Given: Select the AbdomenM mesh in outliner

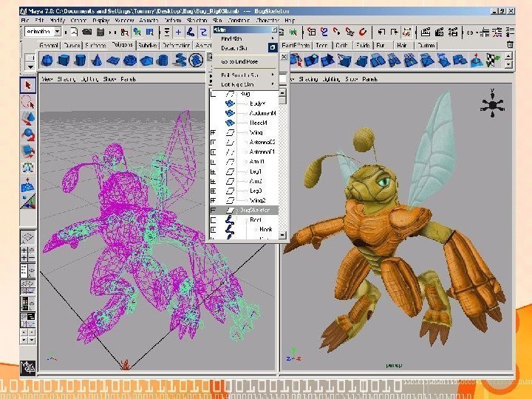Looking at the screenshot, I should coord(262,113).
